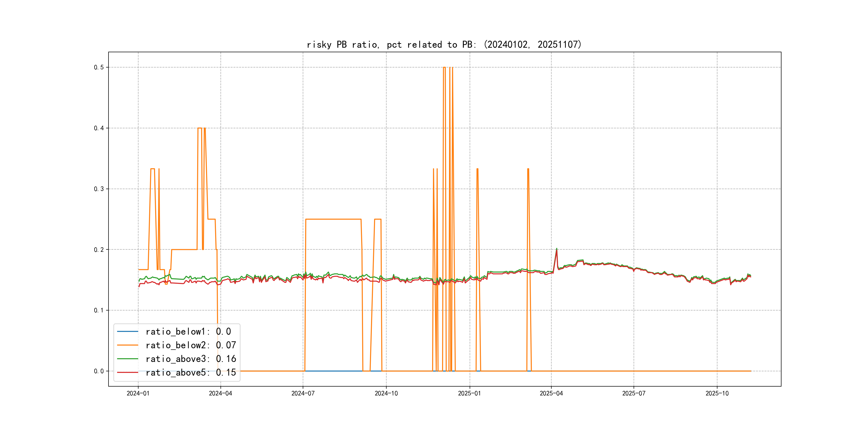The width and height of the screenshot is (868, 434).
Task: Select the 'ratio_below1: 0.0' legend label
Action: click(x=188, y=332)
